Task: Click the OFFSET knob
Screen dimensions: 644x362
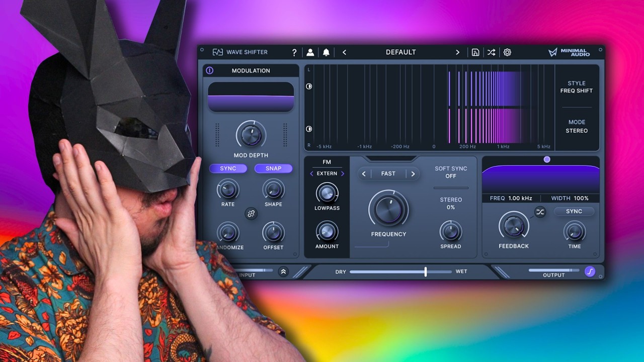Action: [x=273, y=232]
